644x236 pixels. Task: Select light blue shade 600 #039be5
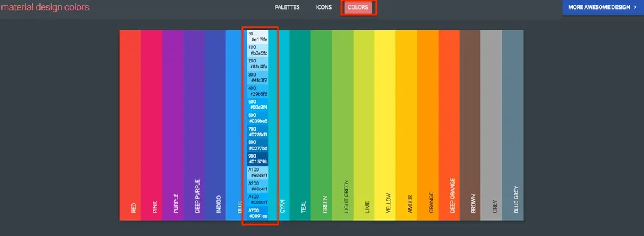pos(258,118)
